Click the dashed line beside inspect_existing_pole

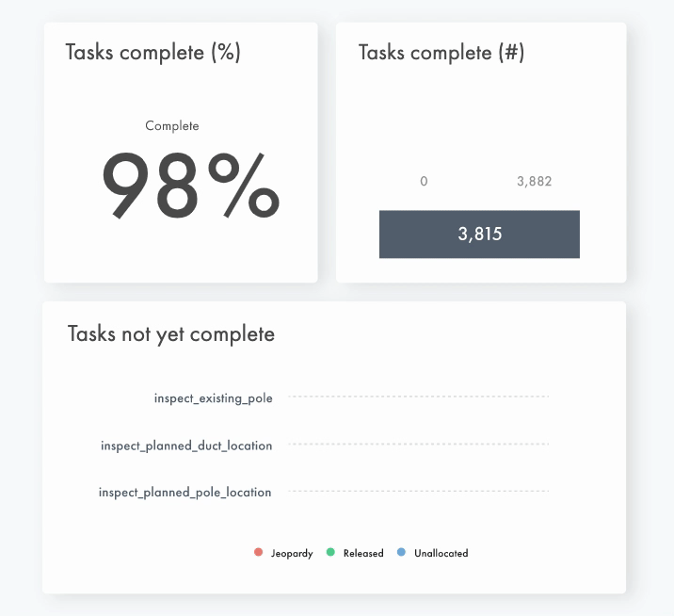click(x=418, y=397)
